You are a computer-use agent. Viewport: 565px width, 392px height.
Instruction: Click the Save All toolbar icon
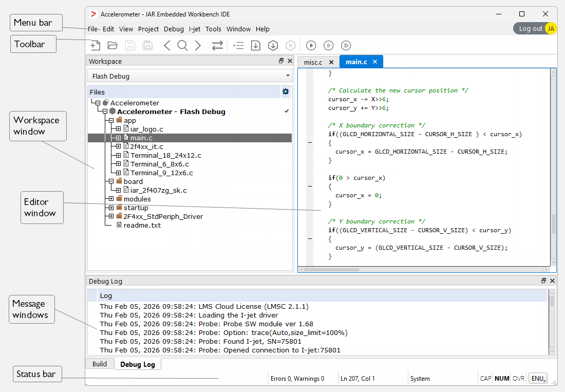pos(148,45)
